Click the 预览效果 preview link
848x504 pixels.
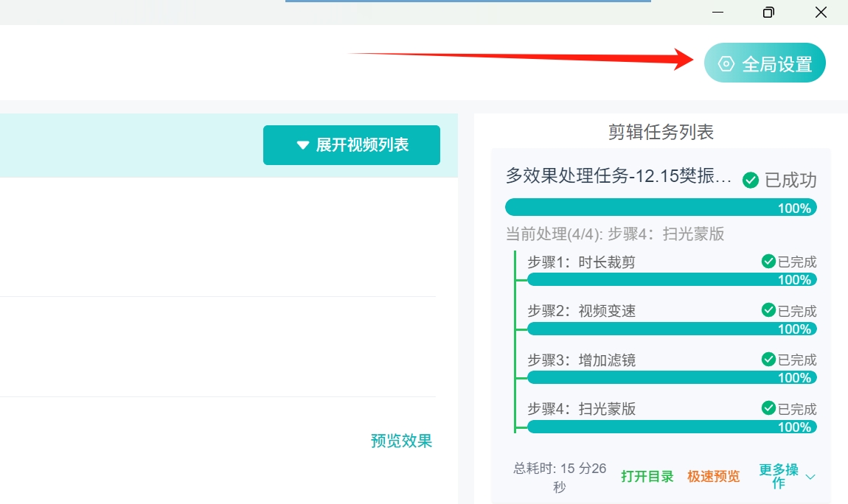[400, 441]
